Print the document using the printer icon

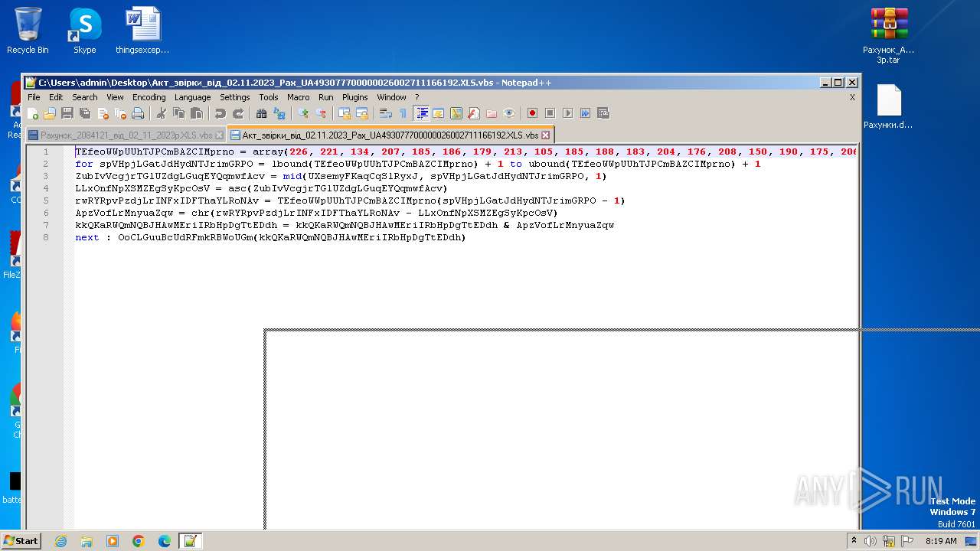138,113
